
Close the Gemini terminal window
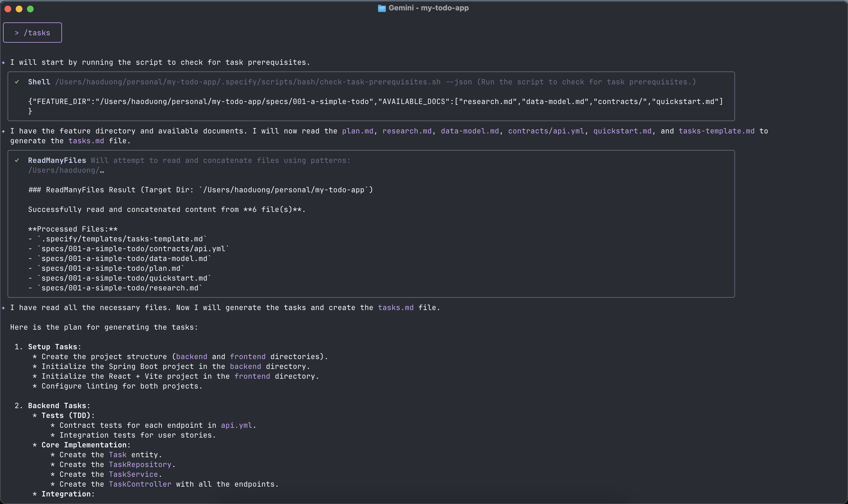(x=8, y=9)
